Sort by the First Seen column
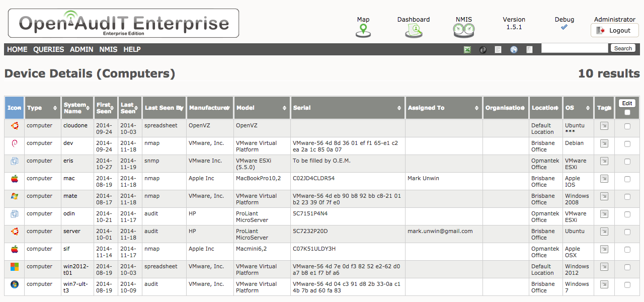This screenshot has height=302, width=644. 106,108
